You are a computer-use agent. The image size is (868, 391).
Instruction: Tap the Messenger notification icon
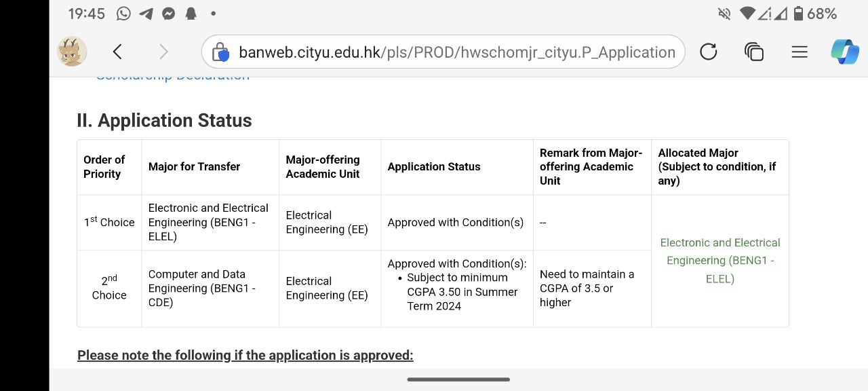pos(169,14)
